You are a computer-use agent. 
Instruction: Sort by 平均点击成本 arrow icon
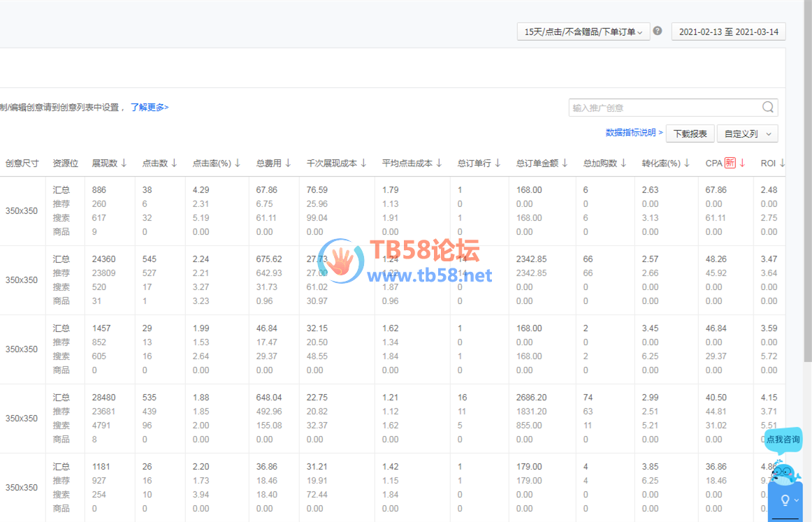(439, 163)
